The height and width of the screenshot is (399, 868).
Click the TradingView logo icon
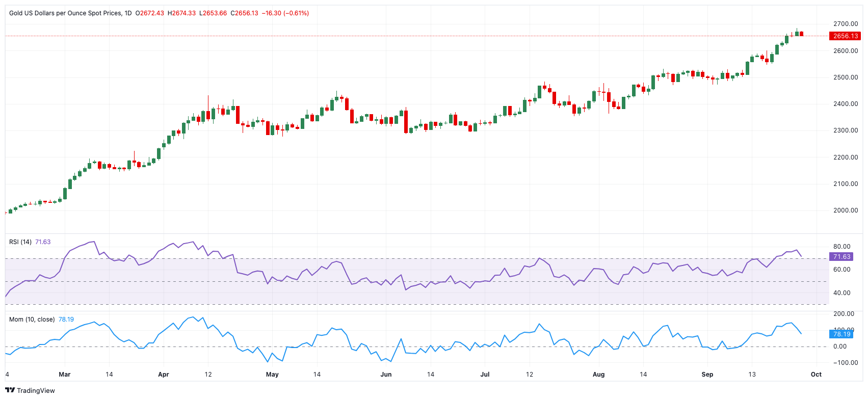tap(10, 390)
